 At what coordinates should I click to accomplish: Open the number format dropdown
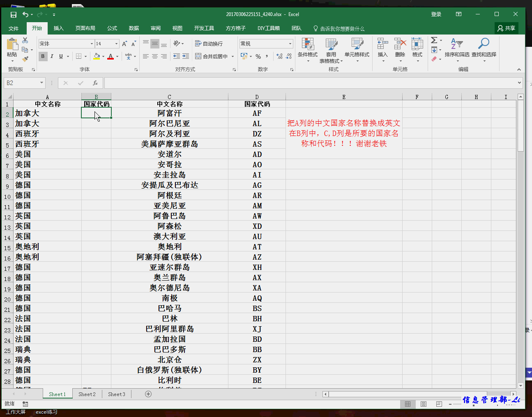290,44
